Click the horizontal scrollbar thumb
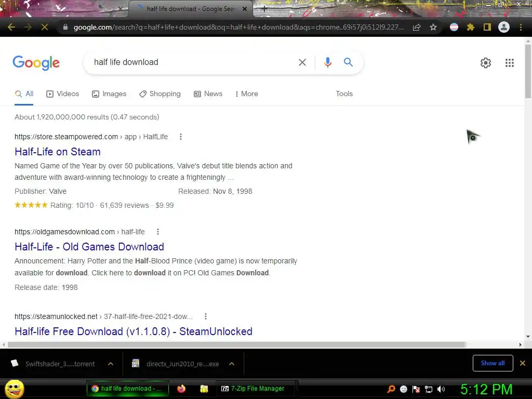The image size is (532, 399). tap(236, 345)
